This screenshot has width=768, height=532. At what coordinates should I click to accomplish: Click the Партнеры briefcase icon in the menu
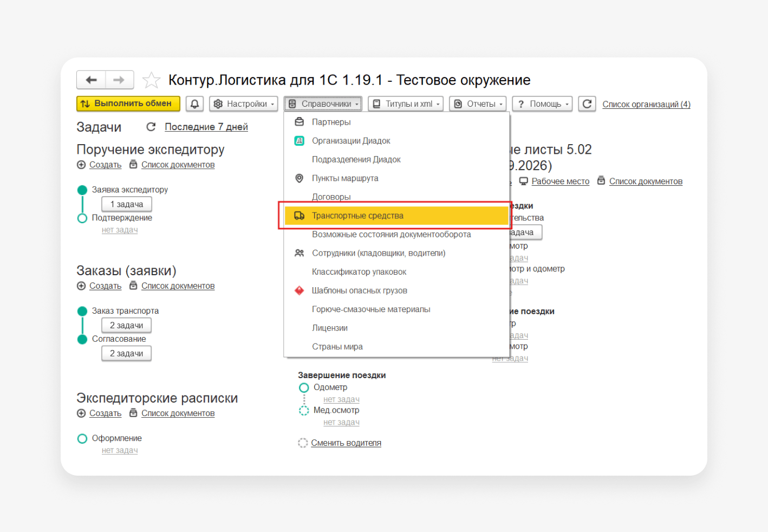[x=299, y=122]
